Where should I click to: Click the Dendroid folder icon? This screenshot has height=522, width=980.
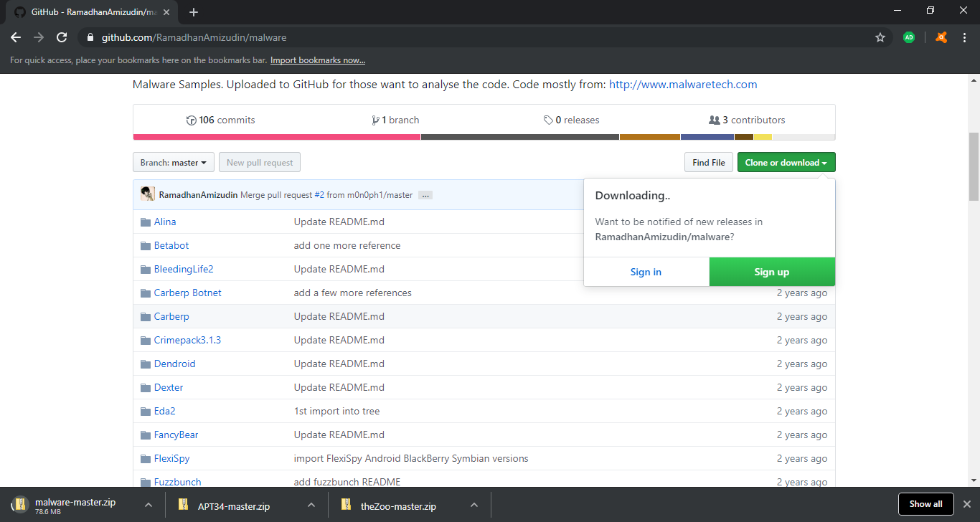146,364
